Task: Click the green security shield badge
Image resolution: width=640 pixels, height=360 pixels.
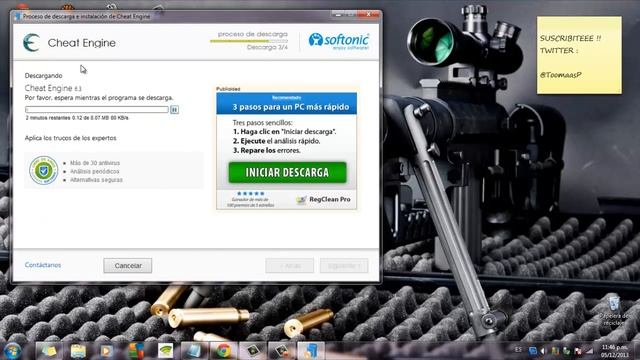Action: click(44, 170)
